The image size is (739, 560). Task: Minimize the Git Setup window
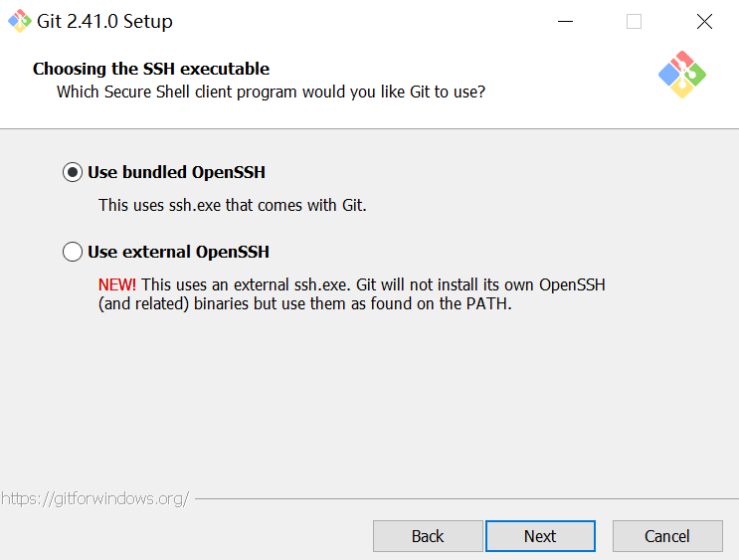(565, 21)
